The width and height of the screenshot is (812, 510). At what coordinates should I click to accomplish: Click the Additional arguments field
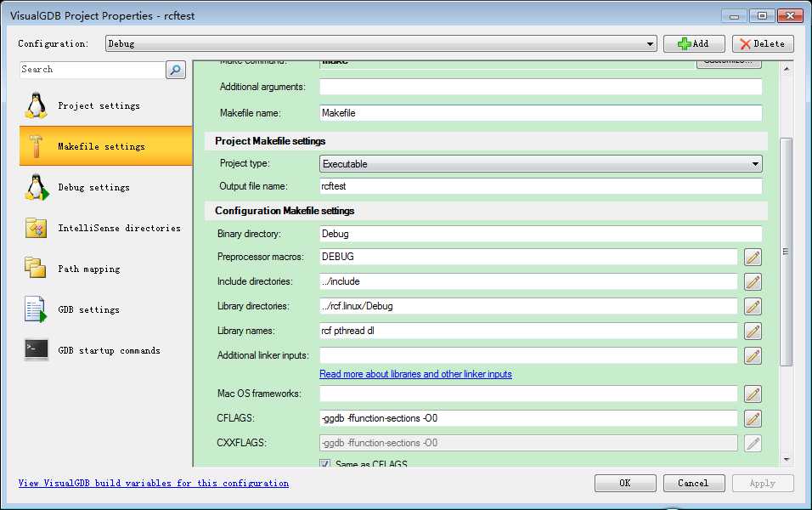click(541, 87)
